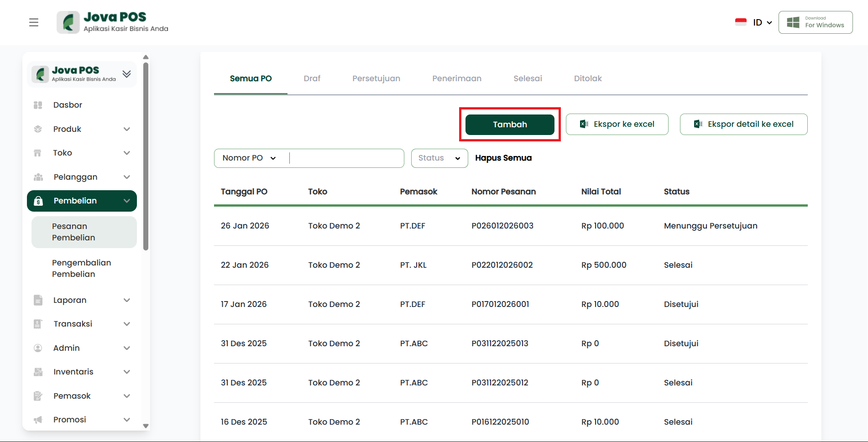Click the Indonesian flag icon
The image size is (868, 442).
[741, 22]
